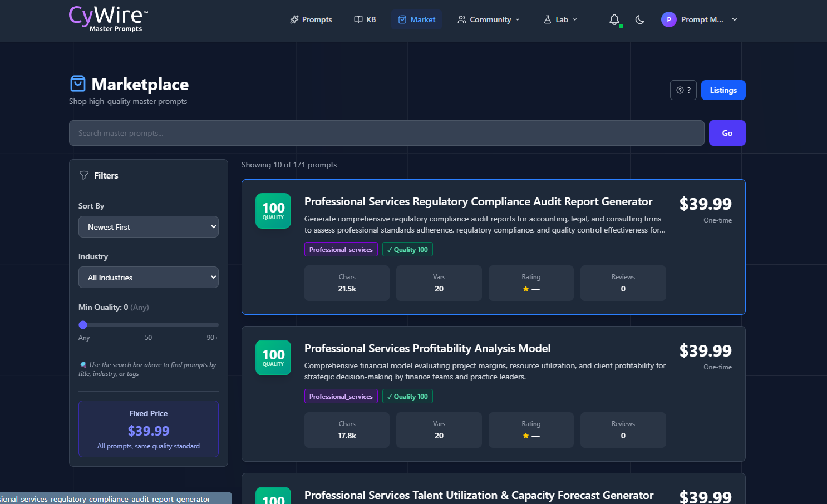Expand the Community dropdown menu
Viewport: 827px width, 504px height.
click(489, 19)
